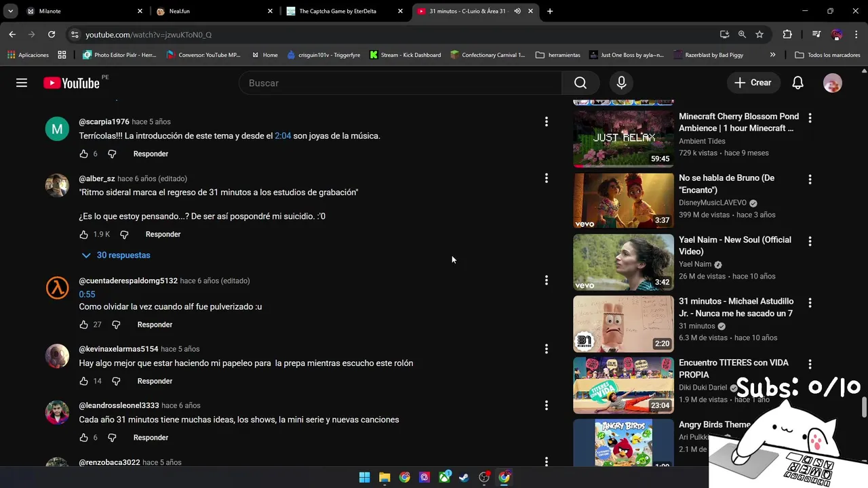Like the comment by @scarpia1976

84,154
